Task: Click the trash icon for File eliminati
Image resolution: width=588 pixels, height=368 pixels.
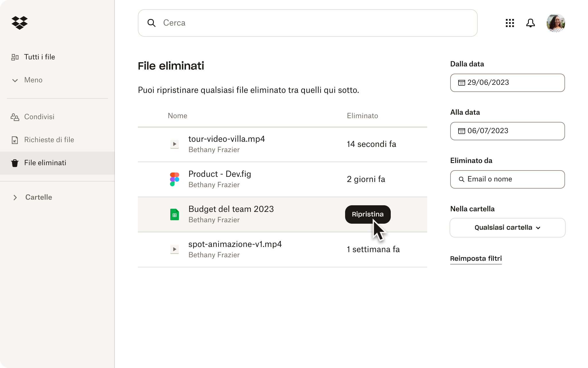Action: coord(15,163)
